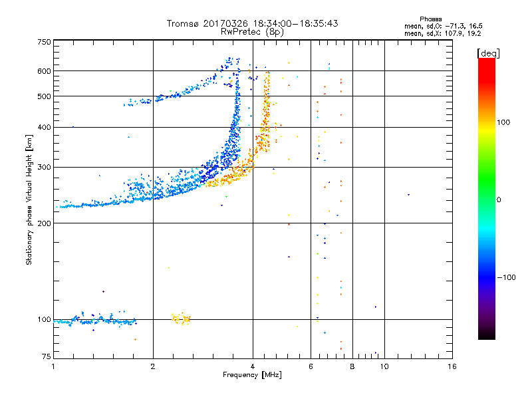
Task: Click colorbar tick label '0'
Action: (x=499, y=199)
